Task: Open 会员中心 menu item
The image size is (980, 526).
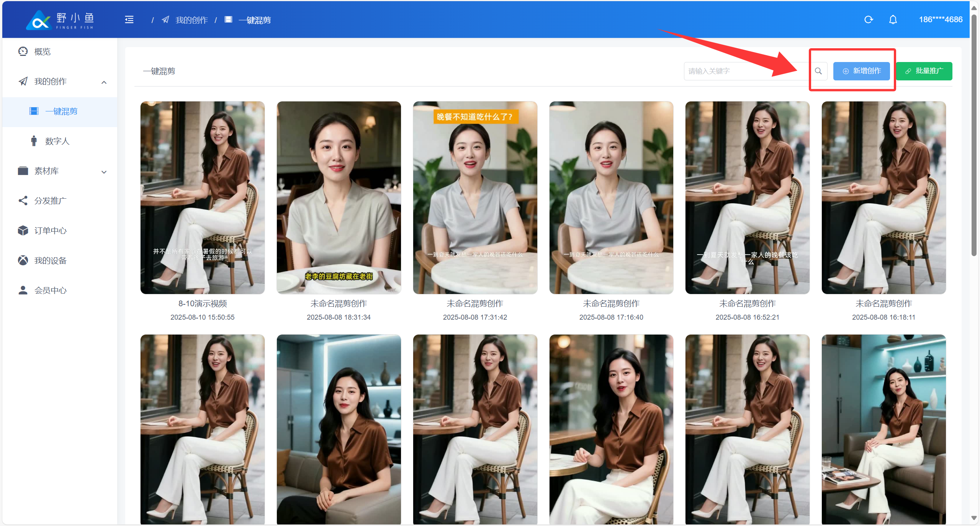Action: coord(50,290)
